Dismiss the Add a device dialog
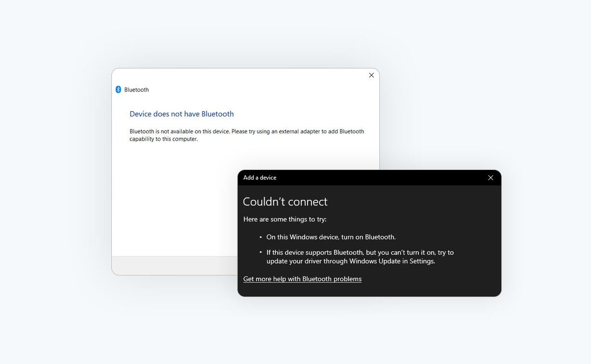 (491, 178)
